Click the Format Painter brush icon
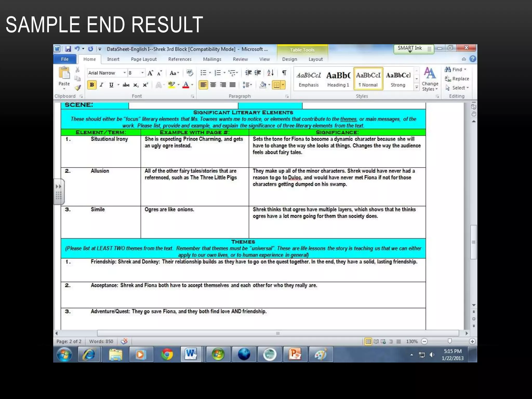This screenshot has height=399, width=532. pos(77,88)
